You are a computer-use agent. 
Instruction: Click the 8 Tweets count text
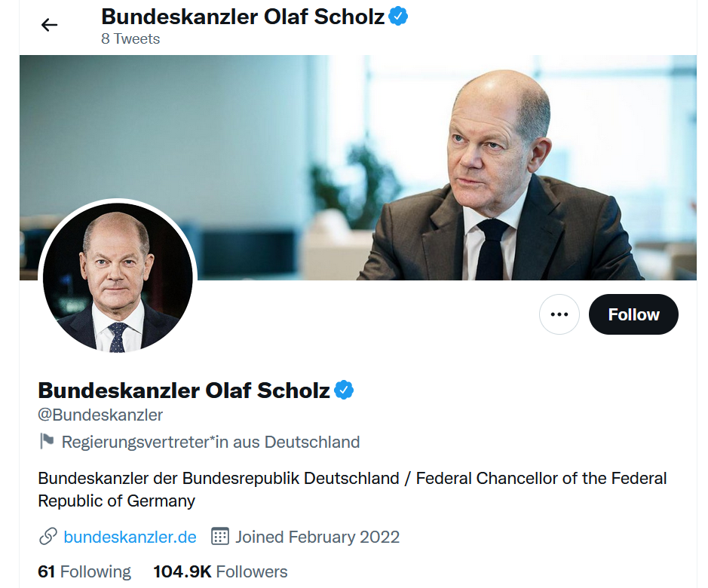(x=130, y=39)
